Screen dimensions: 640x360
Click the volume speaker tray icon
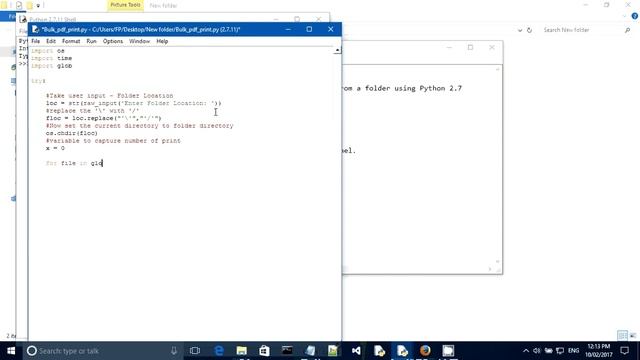click(x=537, y=351)
